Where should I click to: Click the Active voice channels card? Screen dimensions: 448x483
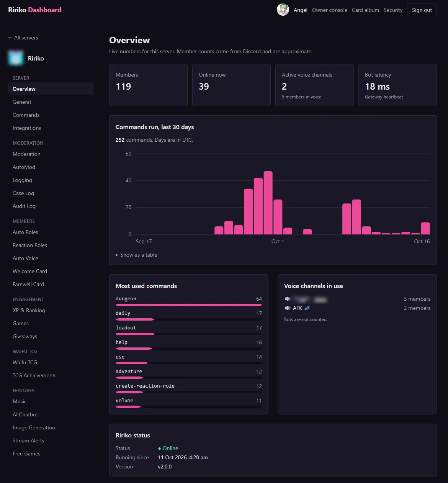click(x=314, y=85)
